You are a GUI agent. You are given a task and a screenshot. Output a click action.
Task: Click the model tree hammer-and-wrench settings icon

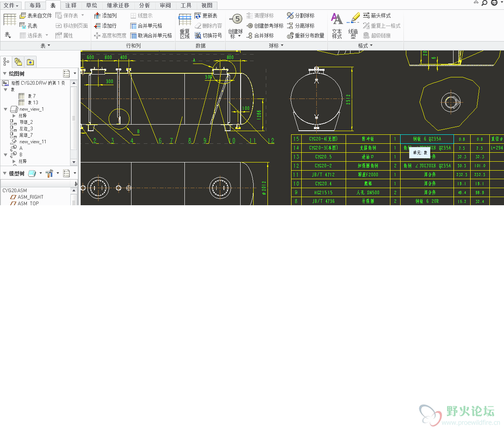[49, 173]
